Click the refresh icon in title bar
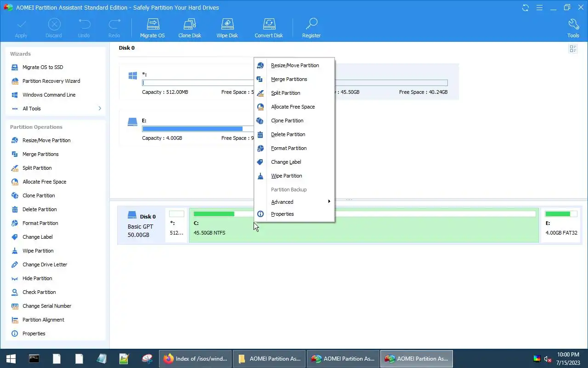The width and height of the screenshot is (588, 368). pos(526,7)
